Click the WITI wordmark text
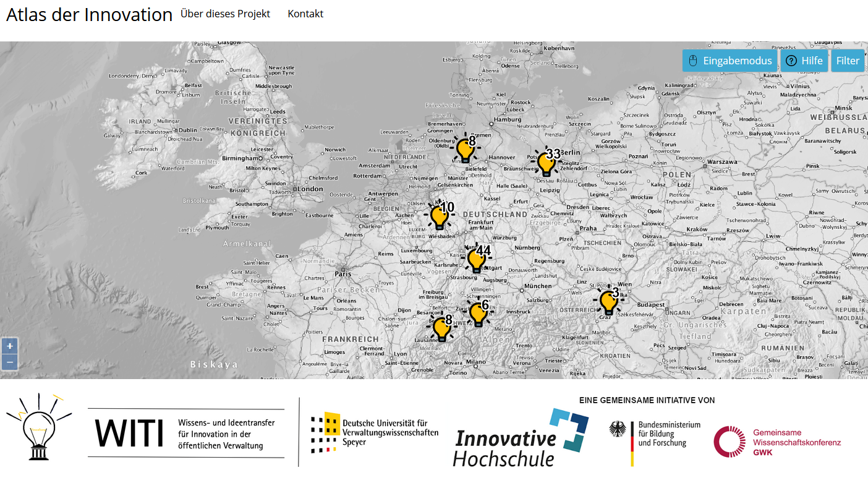The height and width of the screenshot is (483, 868). 129,433
